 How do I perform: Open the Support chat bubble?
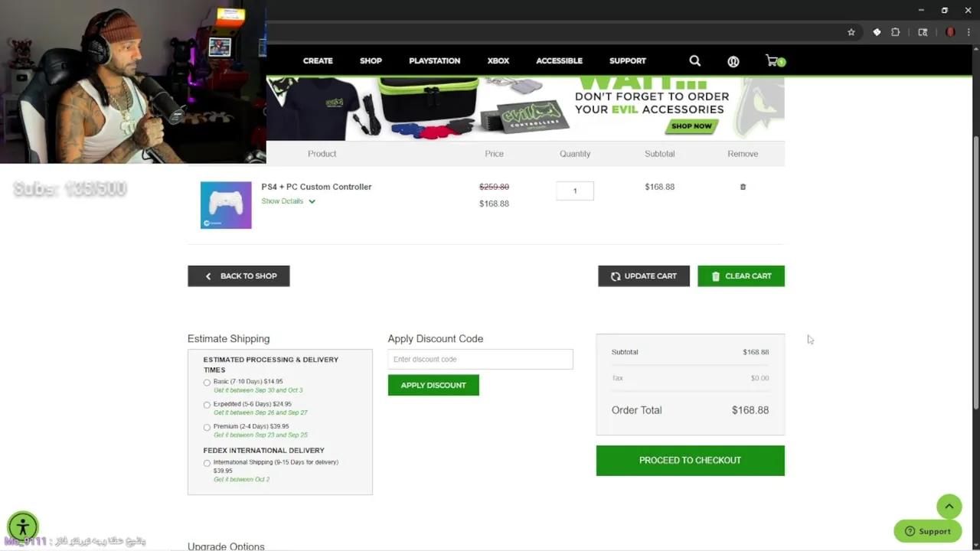click(x=927, y=531)
